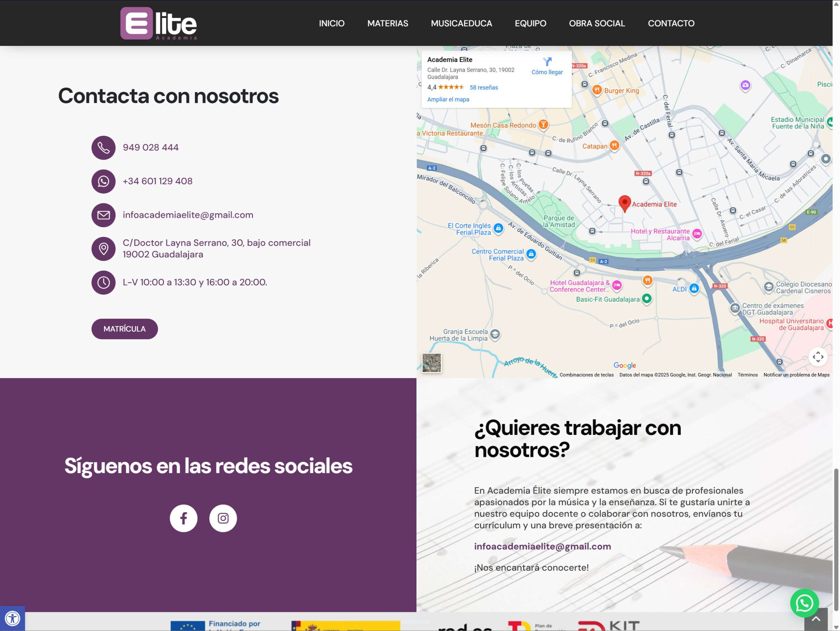
Task: Click the page vertical scrollbar thumb
Action: point(836,539)
